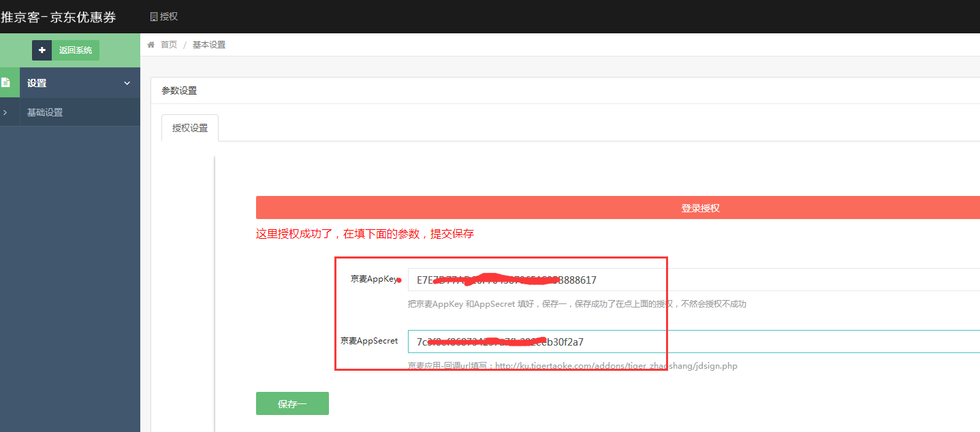Screen dimensions: 980x432
Task: Select the 设置 sidebar menu
Action: tap(37, 83)
